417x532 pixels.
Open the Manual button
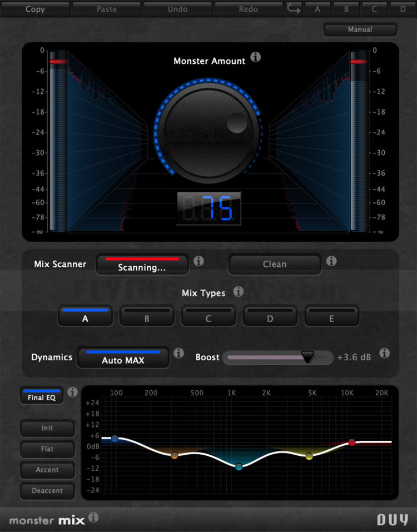360,29
